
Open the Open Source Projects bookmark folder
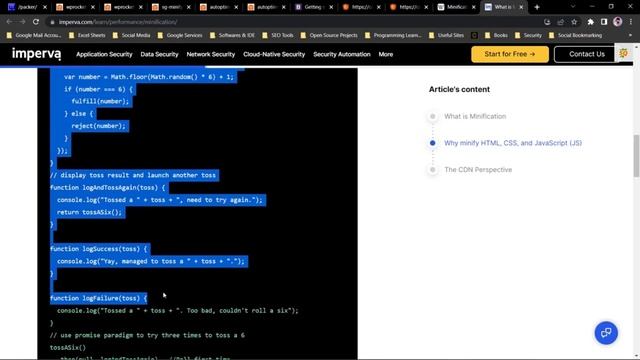[x=329, y=36]
